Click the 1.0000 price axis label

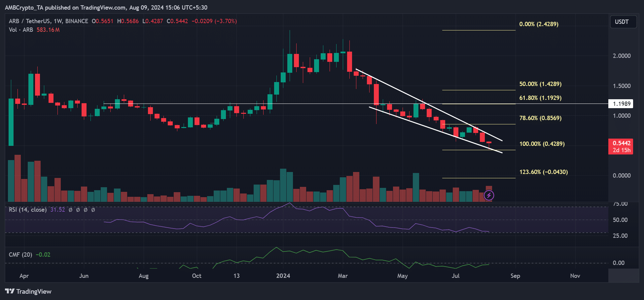tap(622, 116)
